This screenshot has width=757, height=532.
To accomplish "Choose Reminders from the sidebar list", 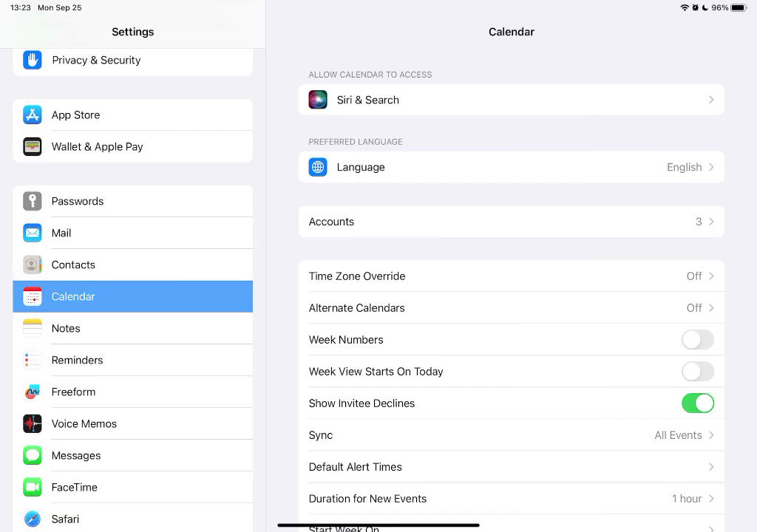I will [x=133, y=360].
